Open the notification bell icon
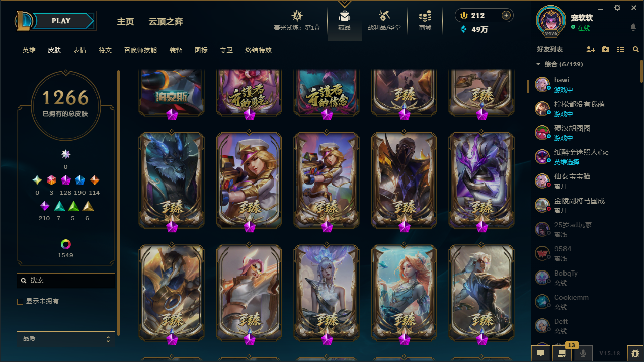Screen dimensions: 644x362 (633, 27)
